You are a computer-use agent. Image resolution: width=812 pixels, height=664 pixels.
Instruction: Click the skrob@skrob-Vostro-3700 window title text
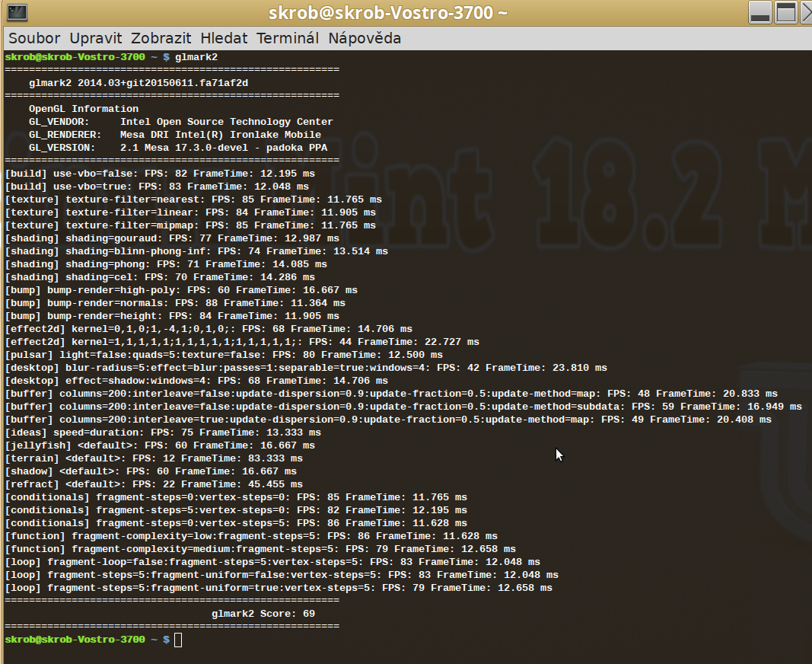tap(388, 14)
